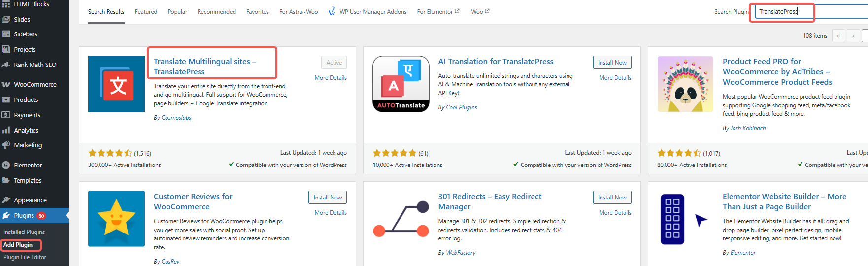View More Details for TranslatePress

click(331, 78)
